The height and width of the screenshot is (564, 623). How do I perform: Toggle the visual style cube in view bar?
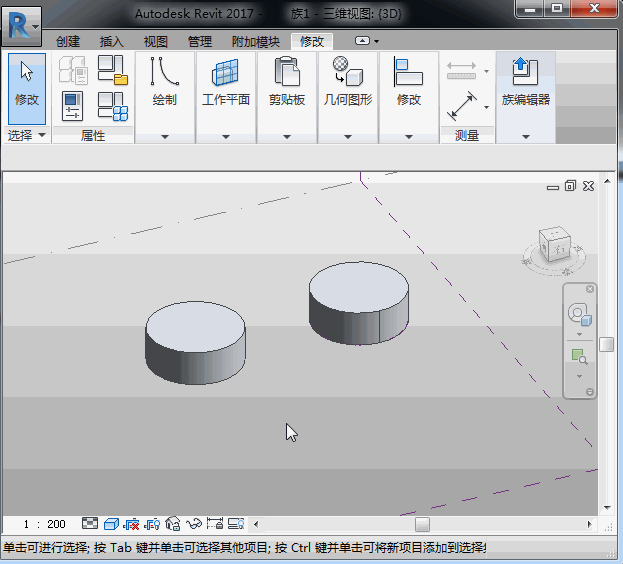(111, 524)
